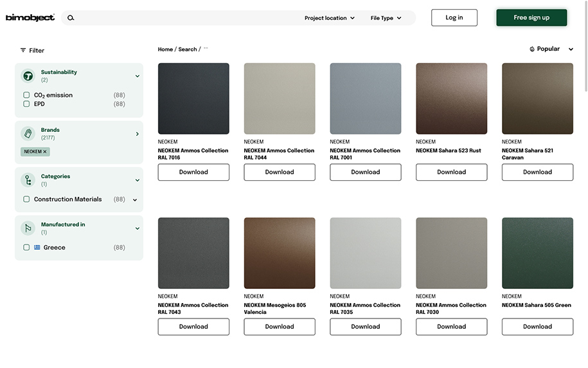The height and width of the screenshot is (368, 588).
Task: Go to Search breadcrumb
Action: point(188,49)
